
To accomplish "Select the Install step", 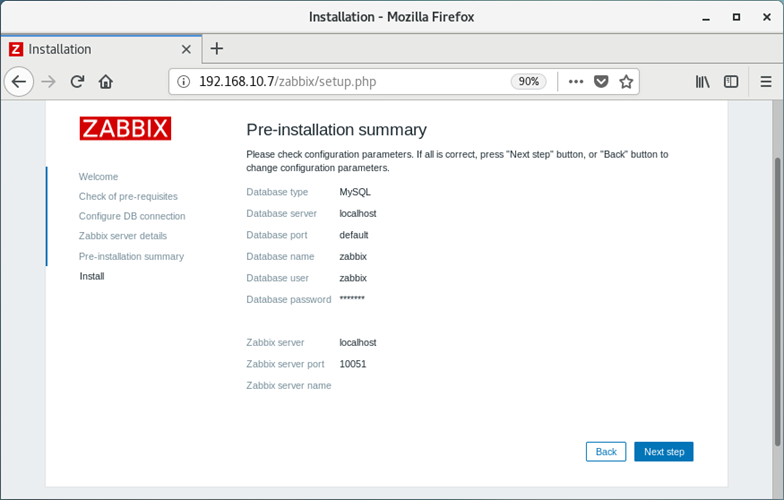I will pyautogui.click(x=92, y=276).
